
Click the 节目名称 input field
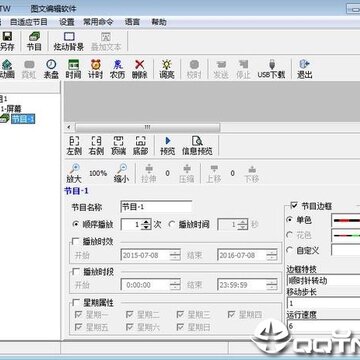156,207
